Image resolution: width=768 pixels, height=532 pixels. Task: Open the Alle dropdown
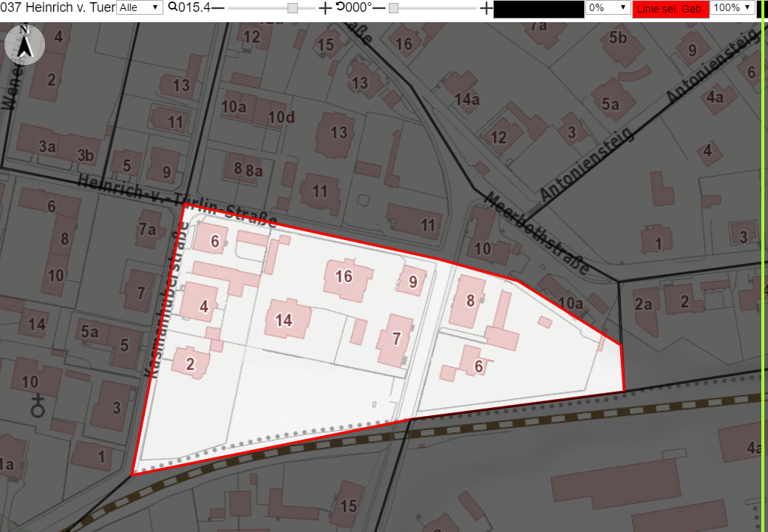click(x=140, y=7)
